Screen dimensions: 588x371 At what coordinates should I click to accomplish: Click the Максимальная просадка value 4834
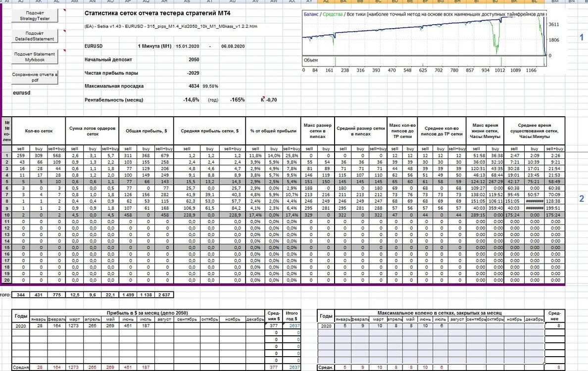[194, 86]
